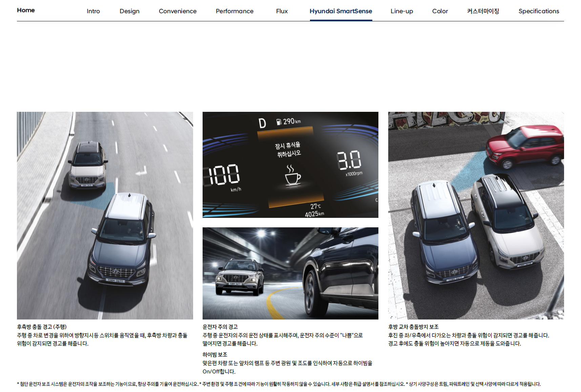Viewport: 581px width, 392px height.
Task: Click the heading 운전자 주의 경고
Action: (220, 327)
